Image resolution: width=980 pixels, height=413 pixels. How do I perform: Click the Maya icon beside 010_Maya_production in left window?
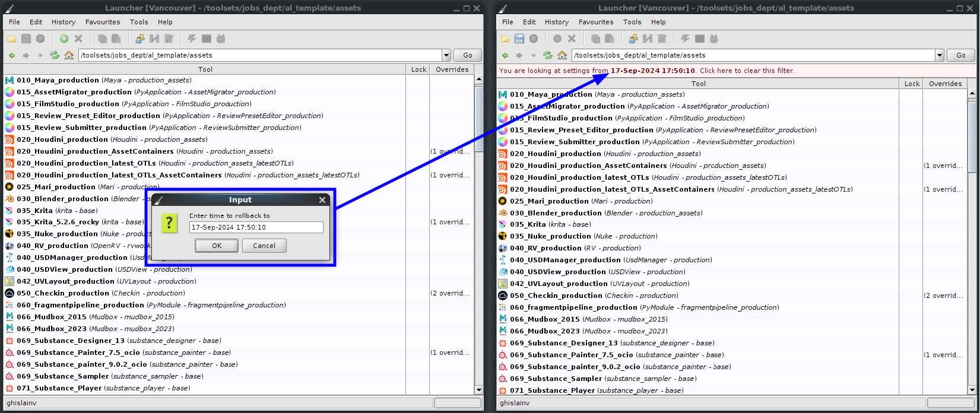coord(9,80)
